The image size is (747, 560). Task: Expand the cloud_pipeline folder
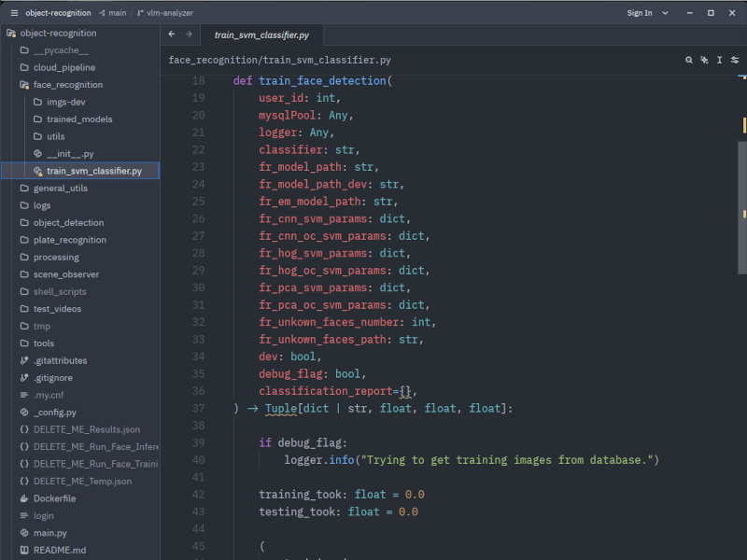tap(80, 67)
